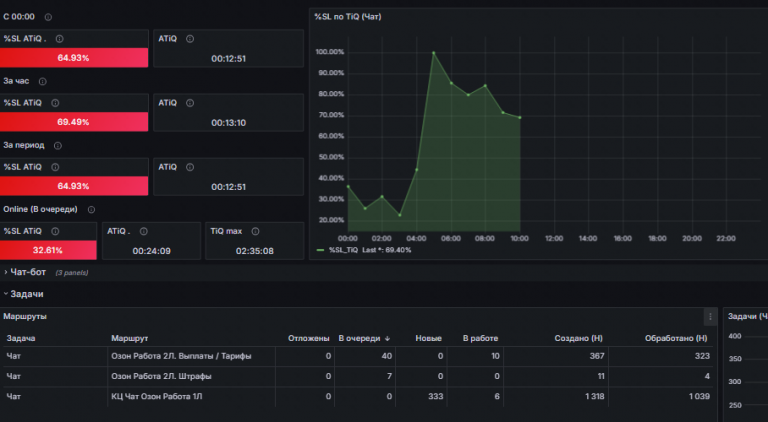Click the 64.93% value under С 00:00

pyautogui.click(x=73, y=58)
